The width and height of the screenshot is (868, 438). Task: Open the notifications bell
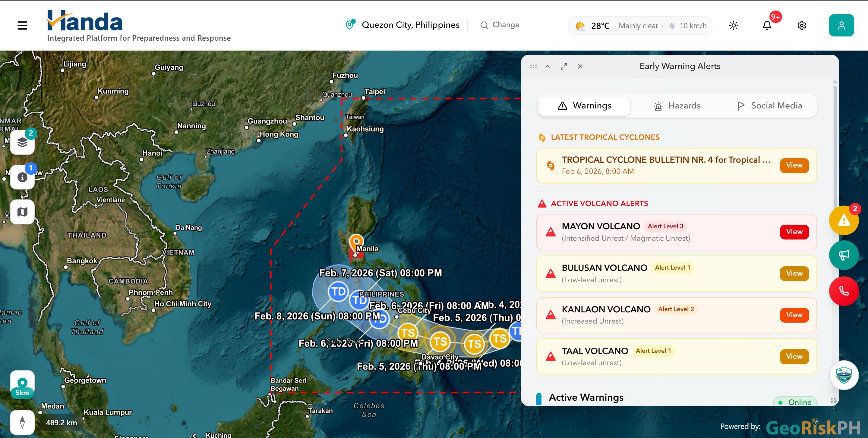[767, 25]
